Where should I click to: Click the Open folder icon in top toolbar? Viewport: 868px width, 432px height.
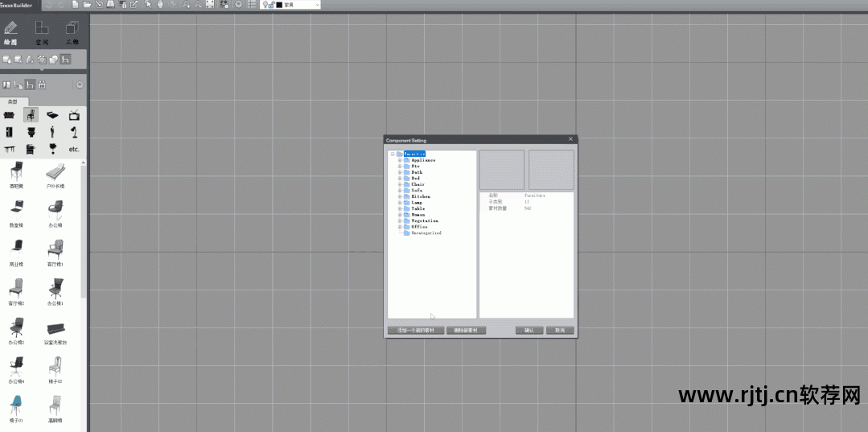coord(87,5)
